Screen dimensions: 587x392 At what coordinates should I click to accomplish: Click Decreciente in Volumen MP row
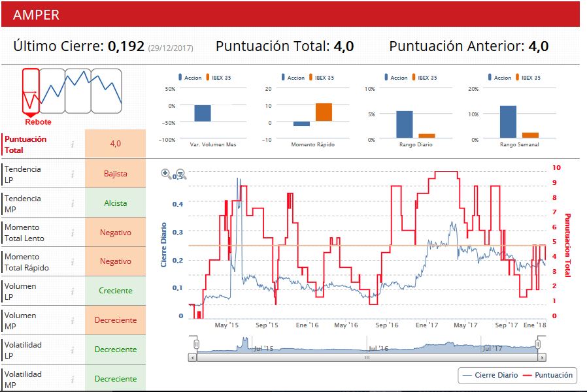point(115,320)
